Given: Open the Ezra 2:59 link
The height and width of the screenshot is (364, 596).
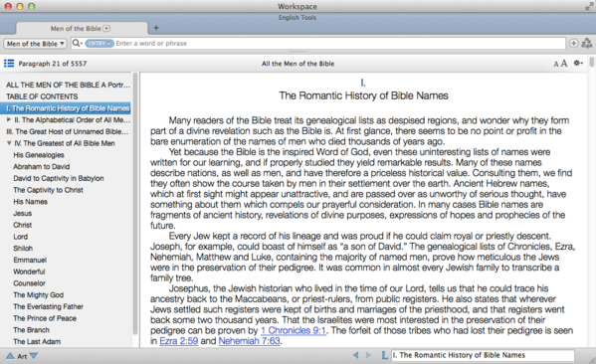Looking at the screenshot, I should click(x=179, y=341).
